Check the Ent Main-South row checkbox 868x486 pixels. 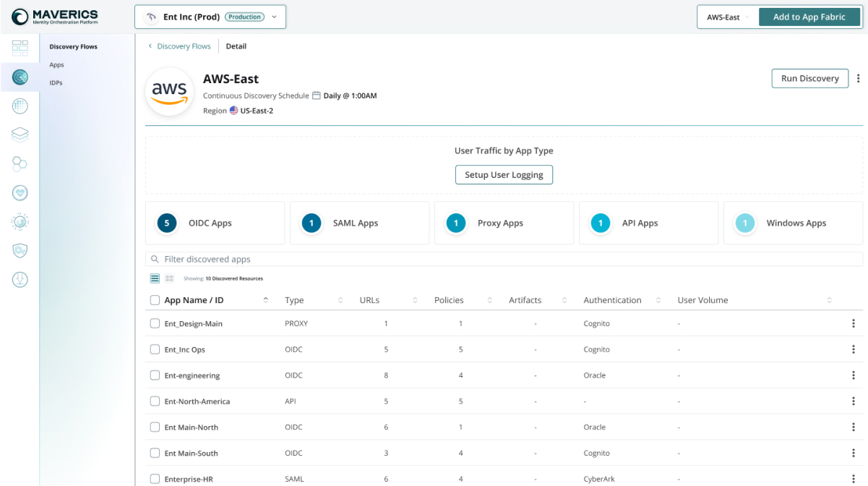[x=155, y=453]
